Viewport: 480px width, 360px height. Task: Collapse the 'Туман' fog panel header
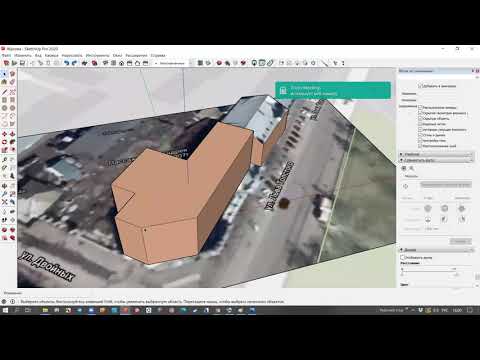point(436,250)
